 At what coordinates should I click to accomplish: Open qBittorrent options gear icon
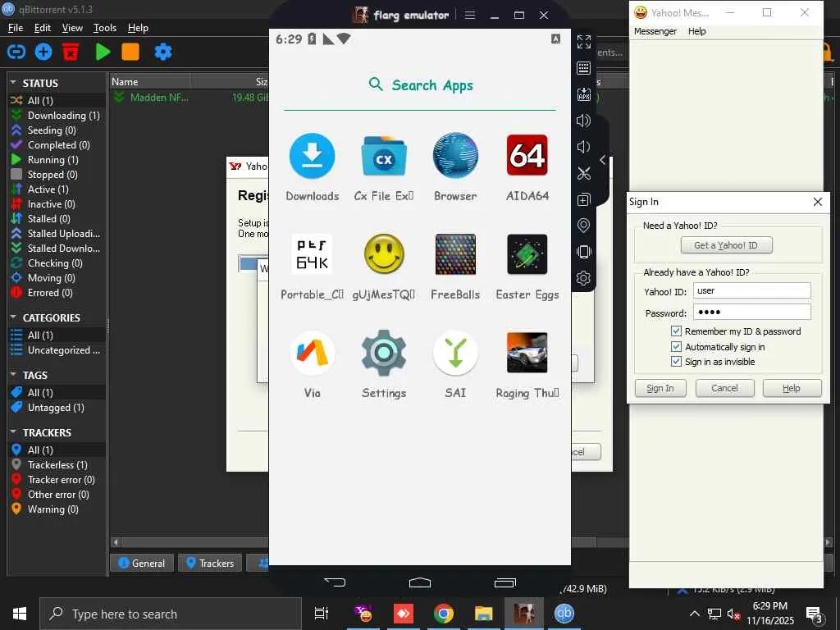tap(163, 52)
